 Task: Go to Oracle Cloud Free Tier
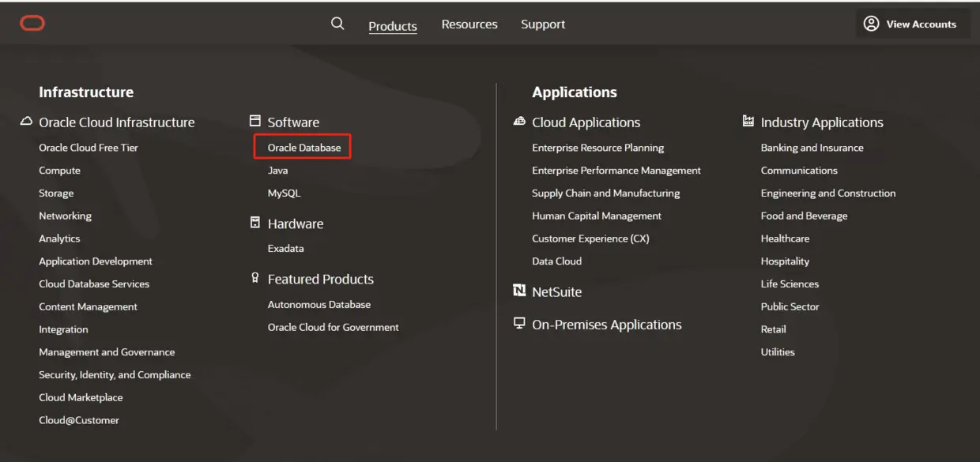[x=89, y=148]
